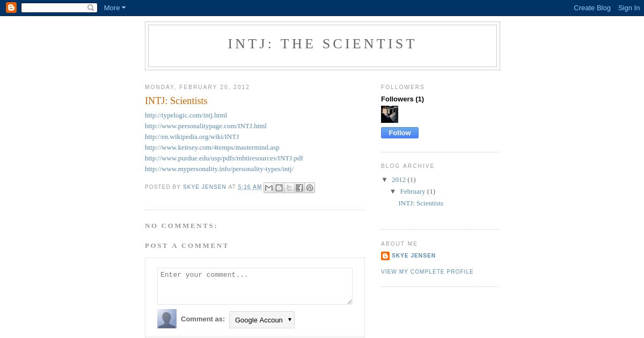Click the BlogThis! share icon

point(279,188)
